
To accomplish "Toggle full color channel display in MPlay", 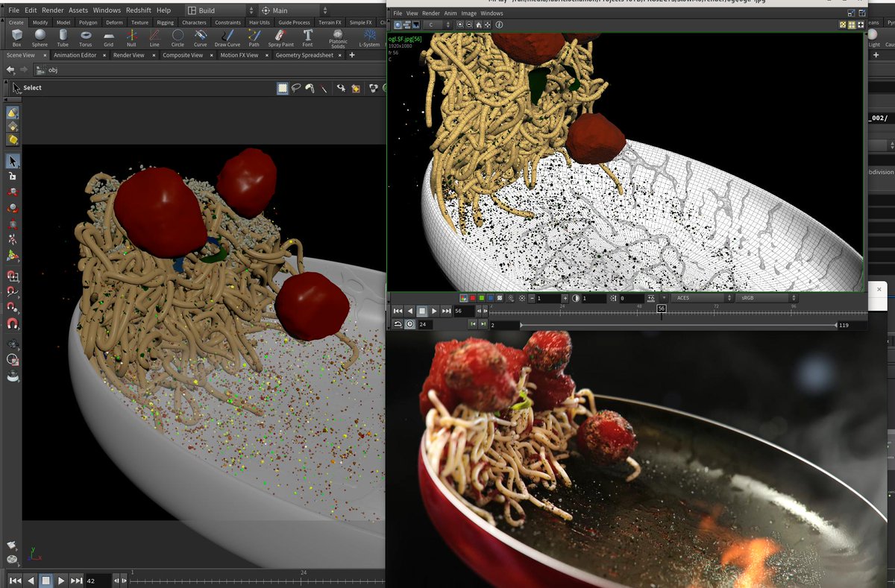I will 463,298.
